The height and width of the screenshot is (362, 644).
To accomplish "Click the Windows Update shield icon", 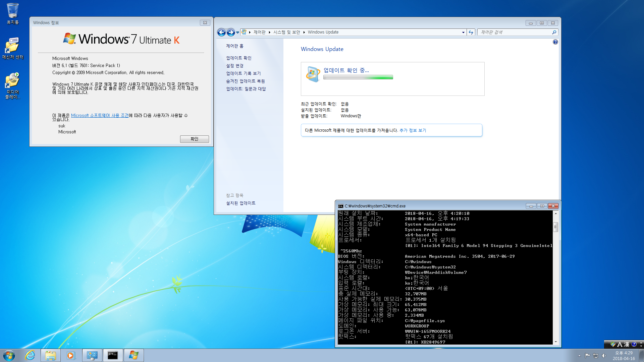I will pyautogui.click(x=313, y=74).
